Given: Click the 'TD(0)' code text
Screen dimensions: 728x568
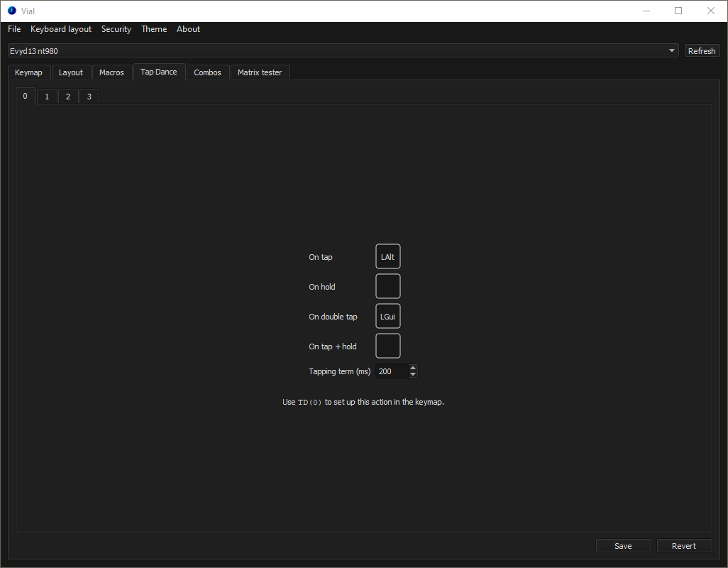Looking at the screenshot, I should [x=309, y=402].
